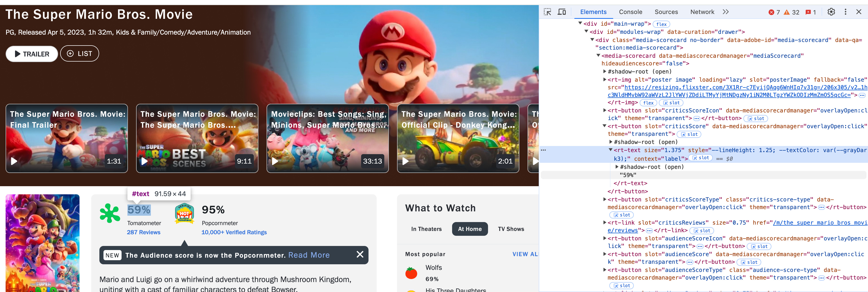Image resolution: width=868 pixels, height=292 pixels.
Task: Click the green splat Tomatometer icon
Action: click(x=110, y=213)
